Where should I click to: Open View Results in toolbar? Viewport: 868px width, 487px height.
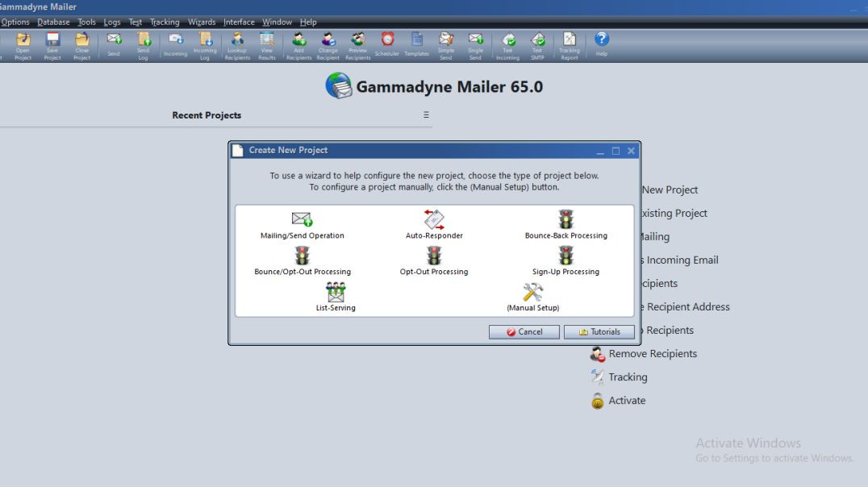267,45
